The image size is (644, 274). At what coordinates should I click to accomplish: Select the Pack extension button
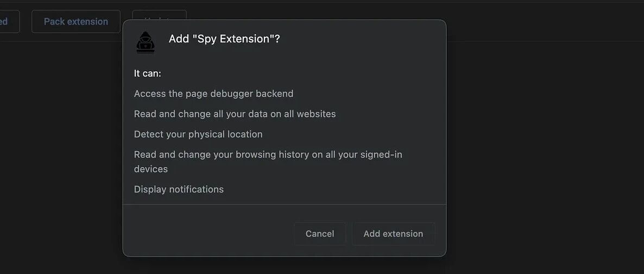tap(76, 21)
